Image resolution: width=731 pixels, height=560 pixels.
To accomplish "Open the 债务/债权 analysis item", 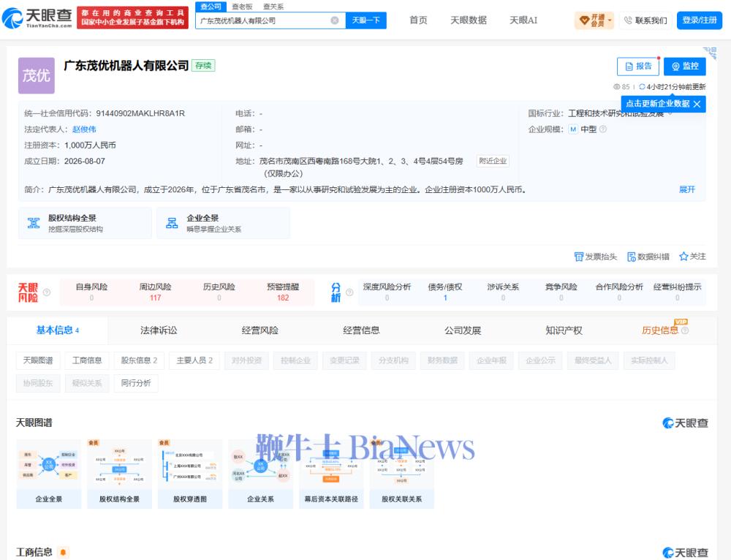I will coord(445,292).
